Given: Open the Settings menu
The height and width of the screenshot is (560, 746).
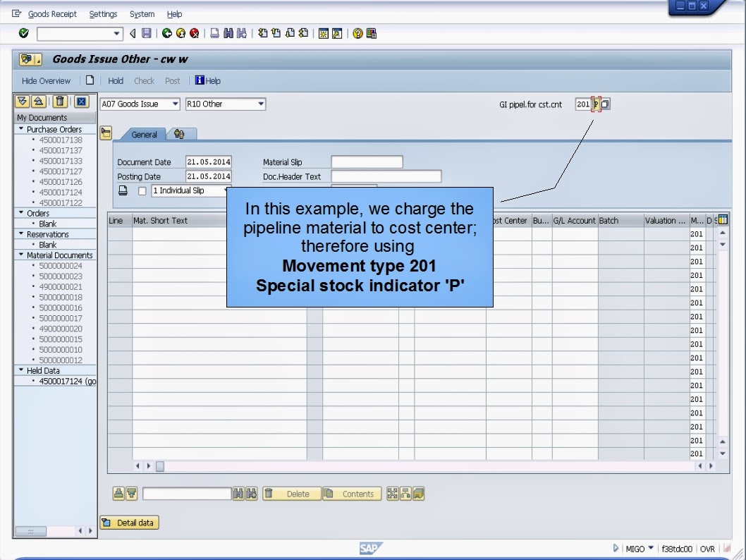Looking at the screenshot, I should coord(103,14).
